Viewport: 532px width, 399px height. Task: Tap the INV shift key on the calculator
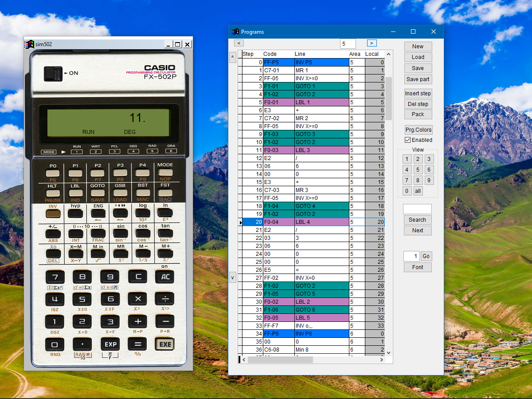(x=53, y=214)
